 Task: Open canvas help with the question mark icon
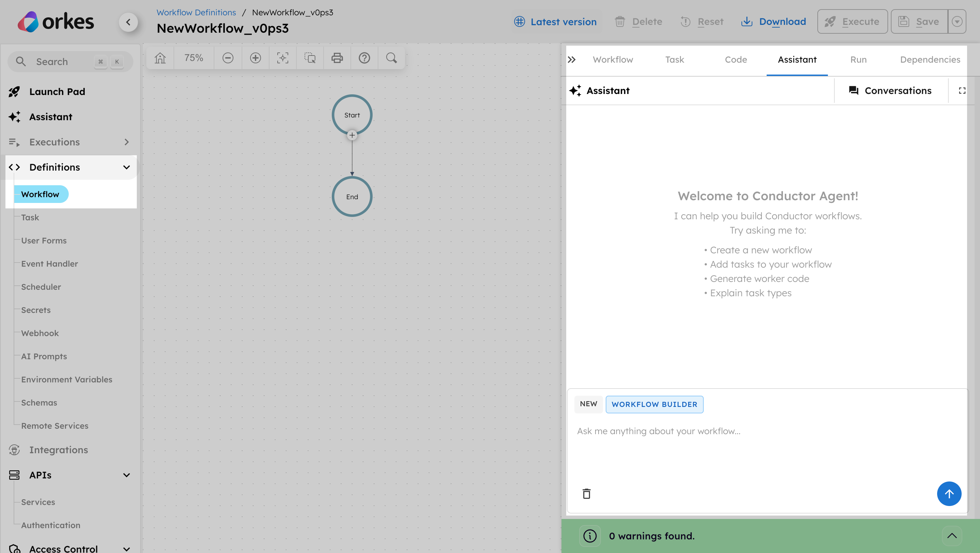pyautogui.click(x=364, y=58)
